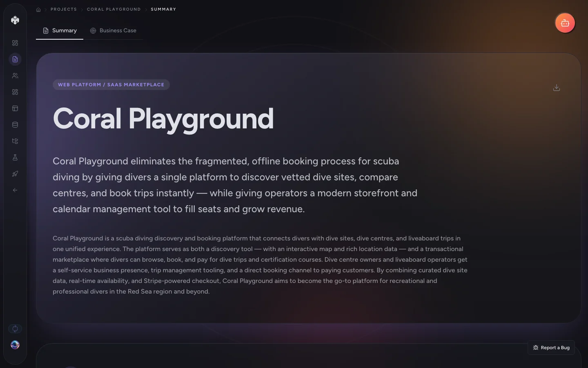Switch to the Summary tab
588x368 pixels.
pos(60,31)
